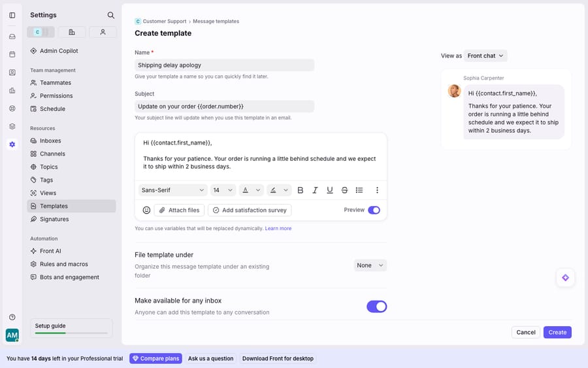Toggle underline formatting

pyautogui.click(x=330, y=190)
